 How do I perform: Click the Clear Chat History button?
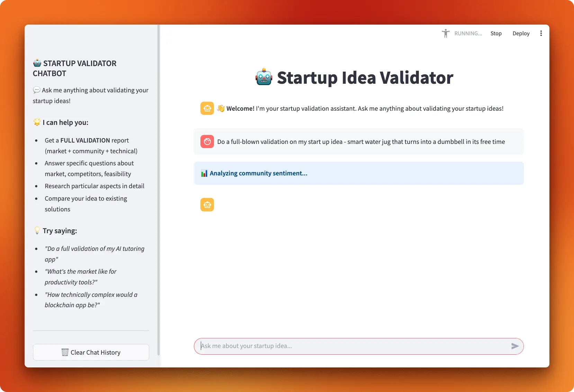tap(91, 352)
